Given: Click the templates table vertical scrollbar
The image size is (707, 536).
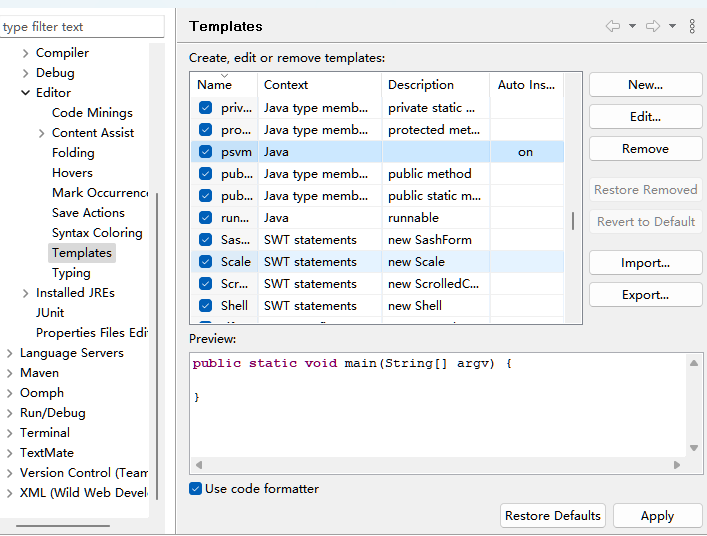Looking at the screenshot, I should click(x=573, y=220).
